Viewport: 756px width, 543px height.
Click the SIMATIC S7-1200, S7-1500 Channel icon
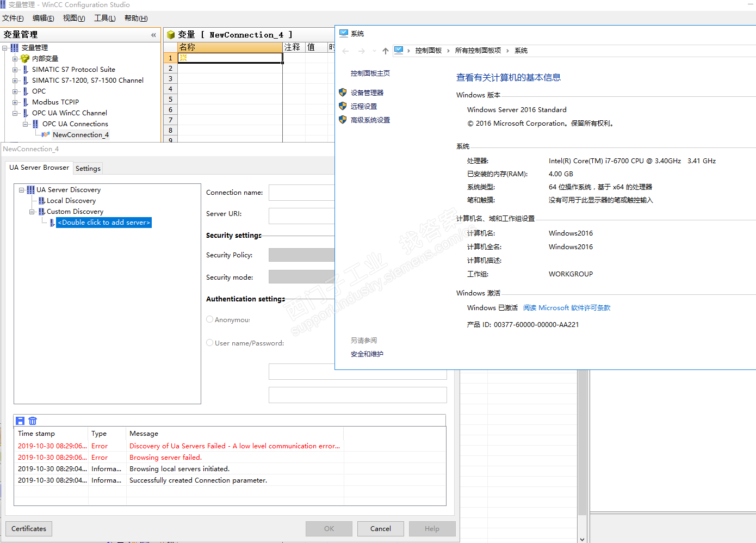(x=26, y=81)
